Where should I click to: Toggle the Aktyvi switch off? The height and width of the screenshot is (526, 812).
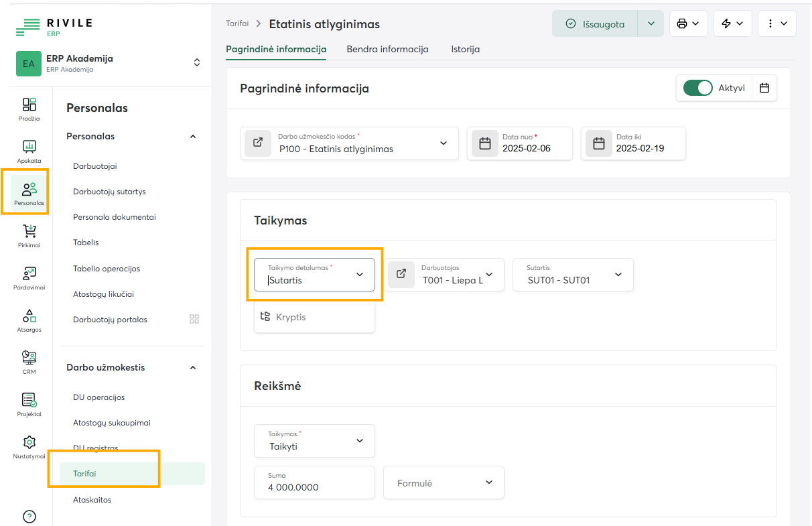tap(697, 88)
